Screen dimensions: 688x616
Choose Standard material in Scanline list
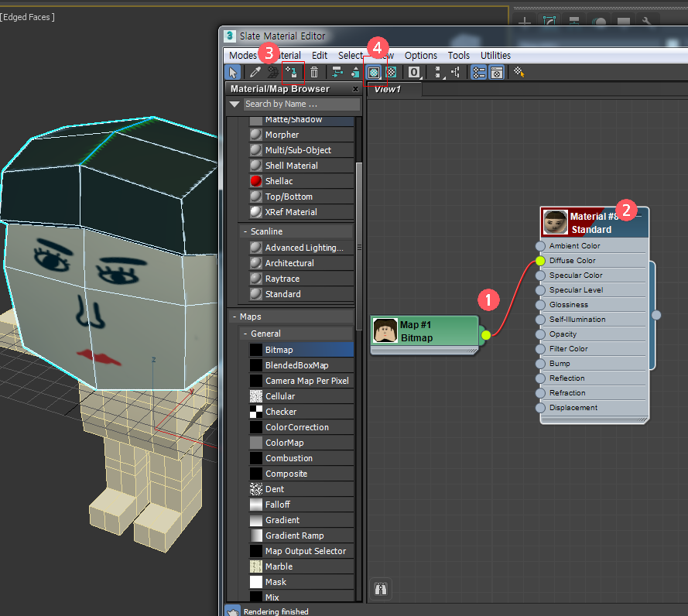pos(301,294)
